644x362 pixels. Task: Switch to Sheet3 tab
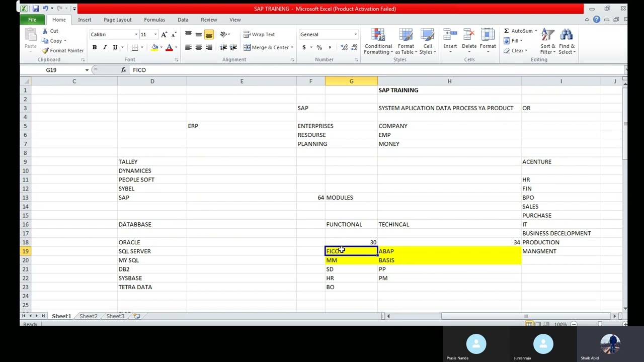coord(115,316)
